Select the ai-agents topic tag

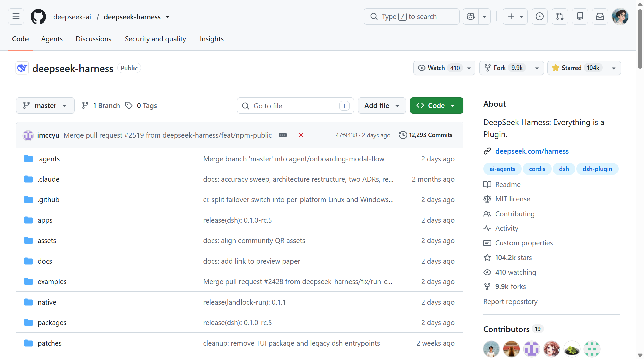point(502,169)
